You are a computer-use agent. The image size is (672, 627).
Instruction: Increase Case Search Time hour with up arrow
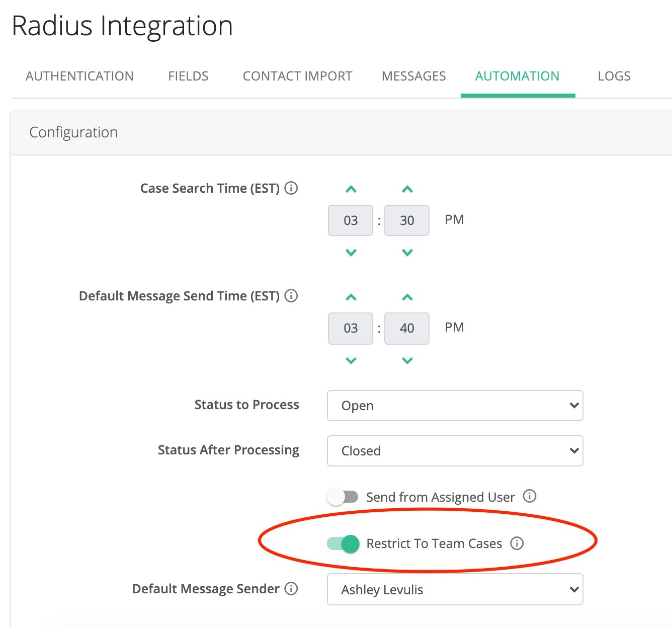pyautogui.click(x=351, y=190)
